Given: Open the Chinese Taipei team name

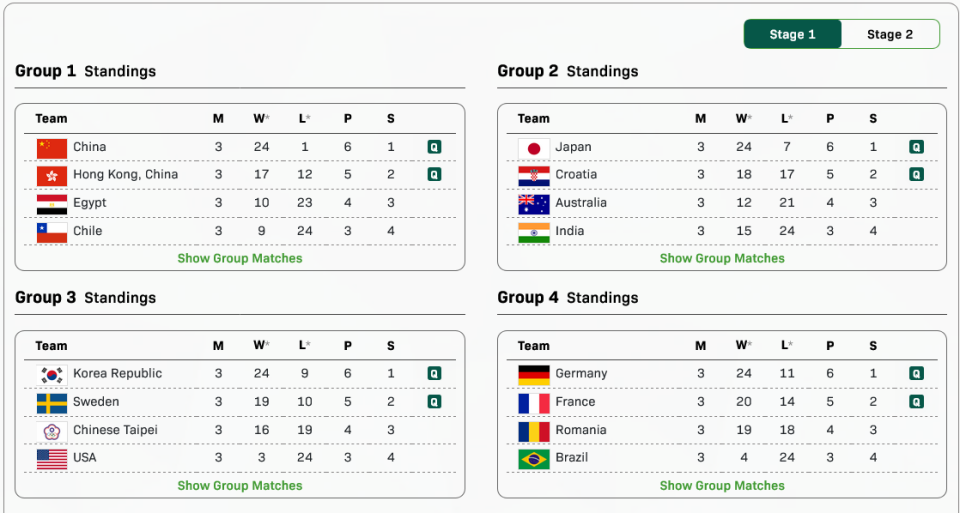Looking at the screenshot, I should click(115, 430).
